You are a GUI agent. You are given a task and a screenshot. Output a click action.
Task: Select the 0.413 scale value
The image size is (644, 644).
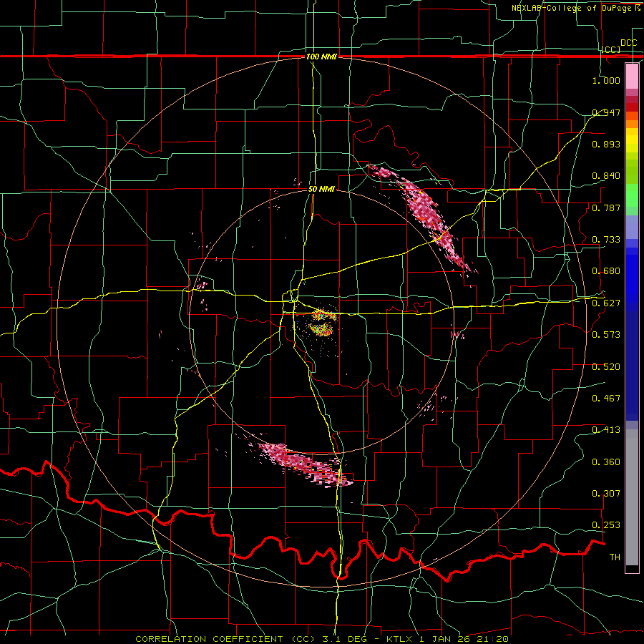point(606,430)
